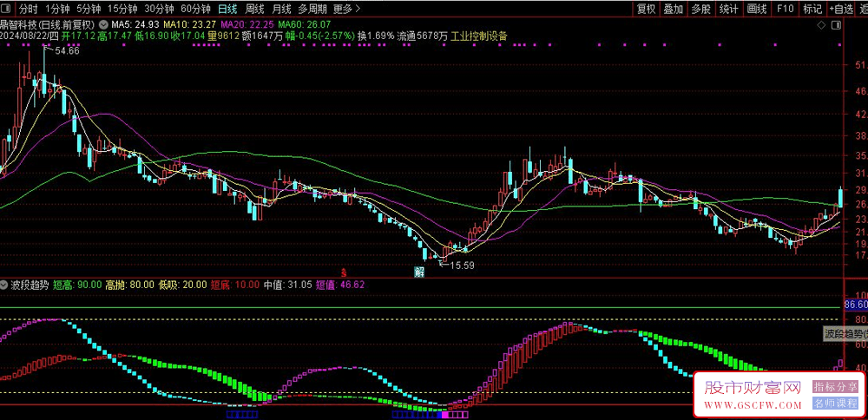Select the 15分钟 period tab

coord(122,9)
